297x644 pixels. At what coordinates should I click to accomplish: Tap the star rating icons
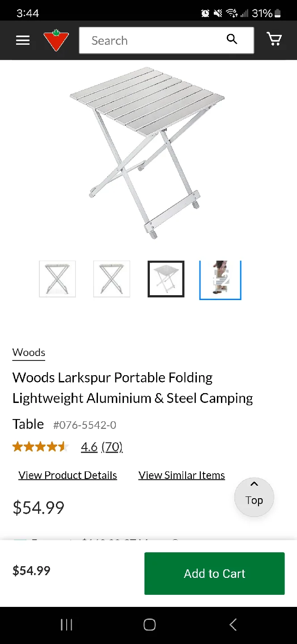(x=40, y=446)
